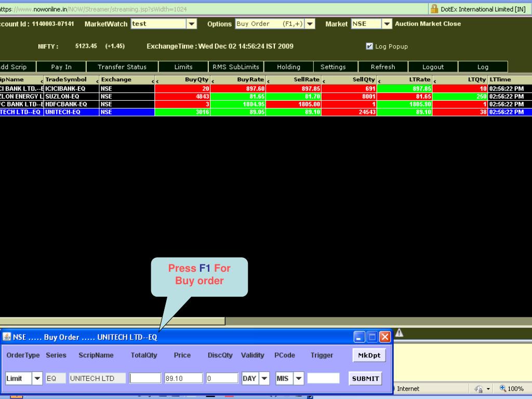
Task: Click Suzlon BuyQty 4843 cell
Action: click(x=182, y=96)
